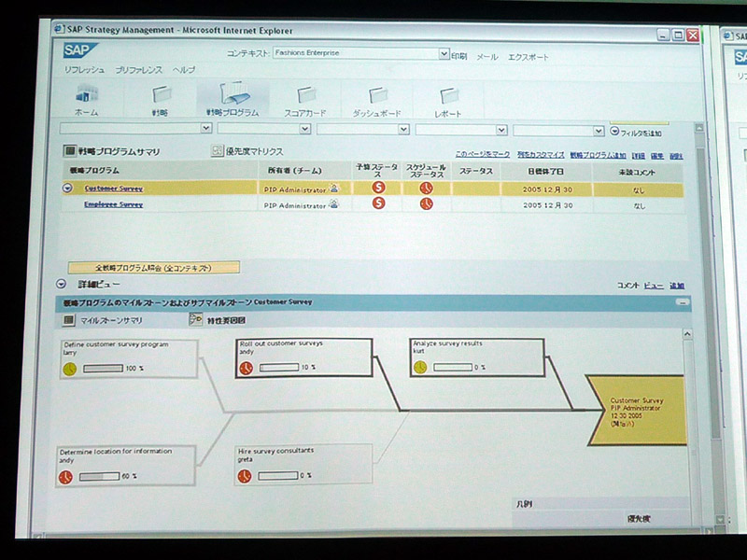Click the 10 % progress bar for Roll out customer surveys

tap(279, 368)
